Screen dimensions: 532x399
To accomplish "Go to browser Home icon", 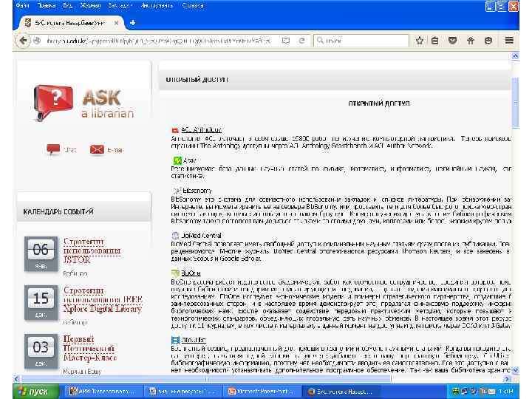I will pos(471,41).
